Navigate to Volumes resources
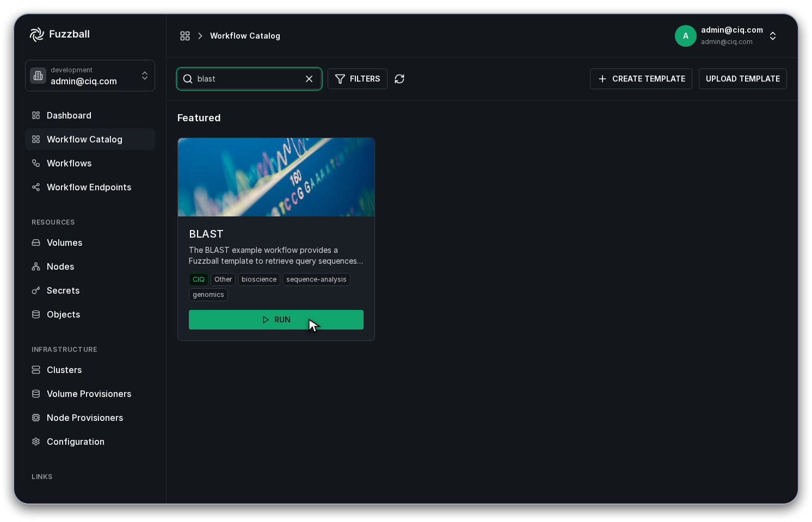The image size is (812, 522). click(x=90, y=243)
